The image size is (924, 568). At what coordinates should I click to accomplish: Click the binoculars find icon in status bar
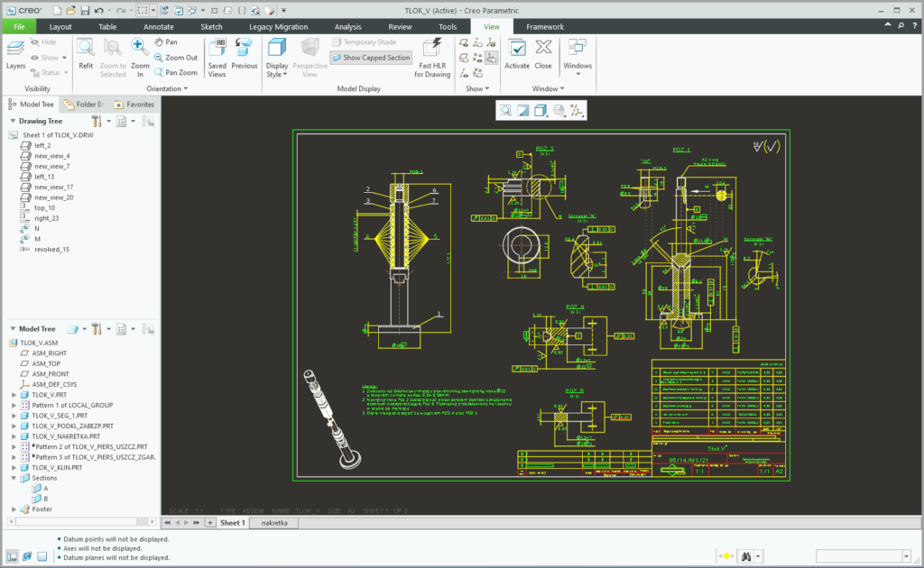[x=747, y=556]
